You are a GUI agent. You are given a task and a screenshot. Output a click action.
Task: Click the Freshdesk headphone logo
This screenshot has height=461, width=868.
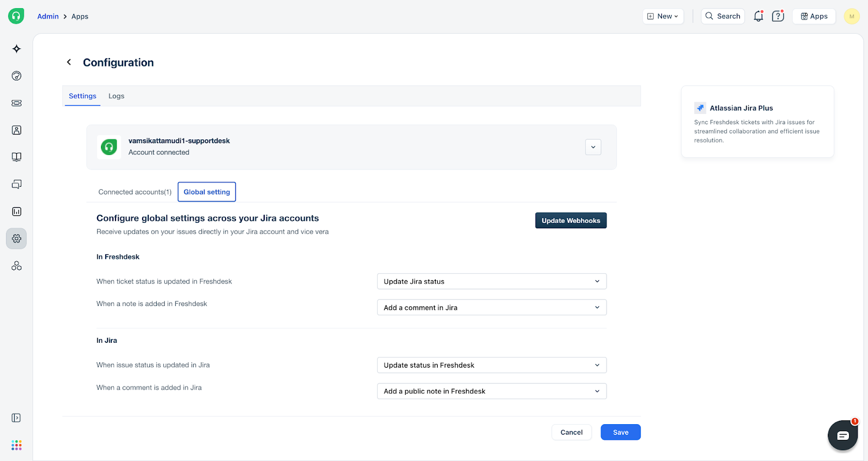(16, 16)
